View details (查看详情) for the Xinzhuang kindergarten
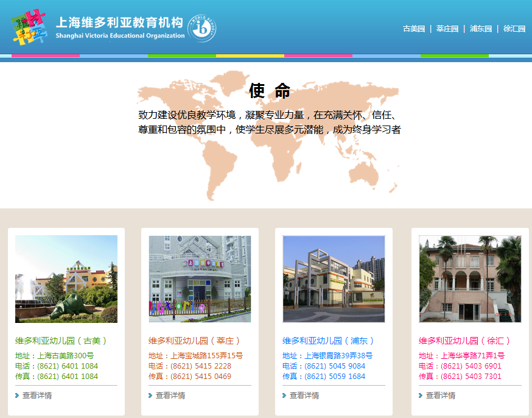The height and width of the screenshot is (418, 532). pos(170,395)
